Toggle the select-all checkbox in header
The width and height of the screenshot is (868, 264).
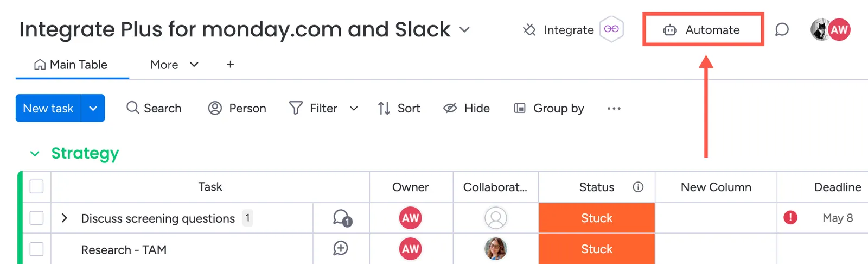tap(36, 187)
